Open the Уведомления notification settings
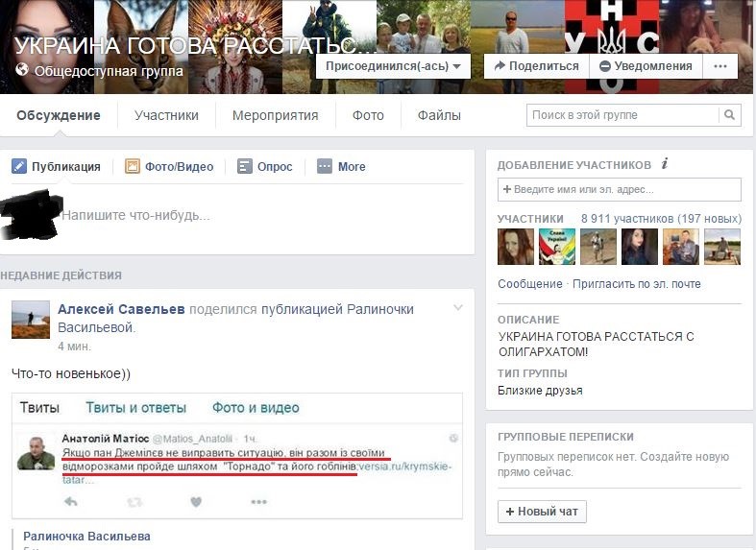756x550 pixels. pyautogui.click(x=646, y=66)
